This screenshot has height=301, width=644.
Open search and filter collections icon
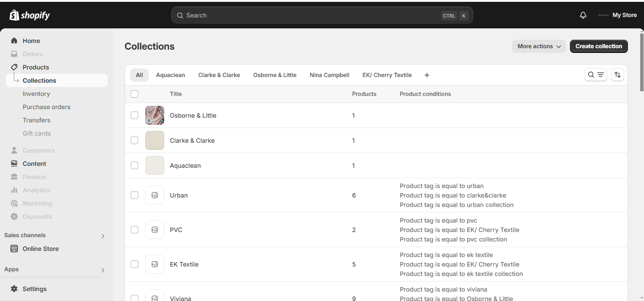point(595,75)
